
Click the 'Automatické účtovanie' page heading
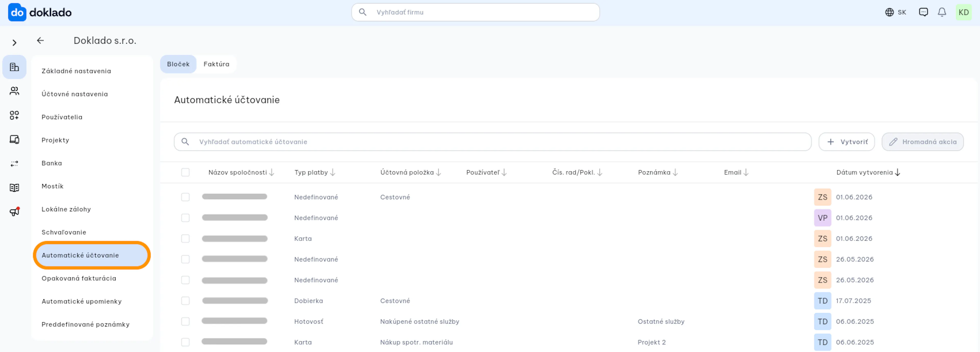pos(227,100)
